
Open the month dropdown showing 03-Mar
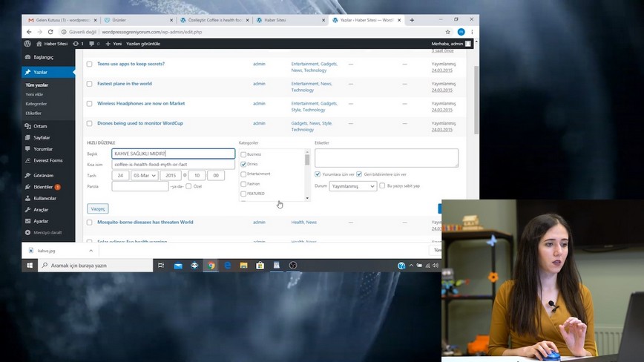pos(144,176)
